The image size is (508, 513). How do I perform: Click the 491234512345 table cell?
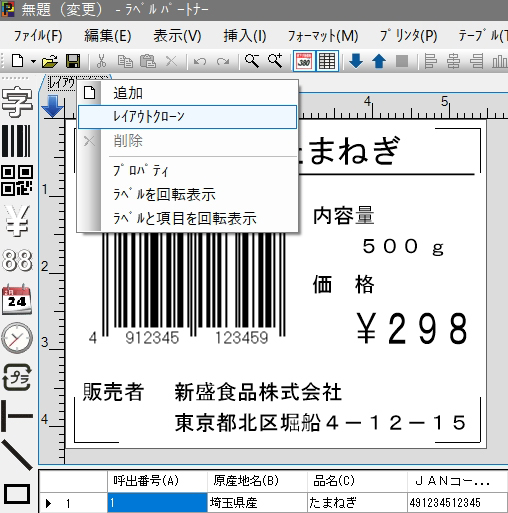[x=457, y=503]
